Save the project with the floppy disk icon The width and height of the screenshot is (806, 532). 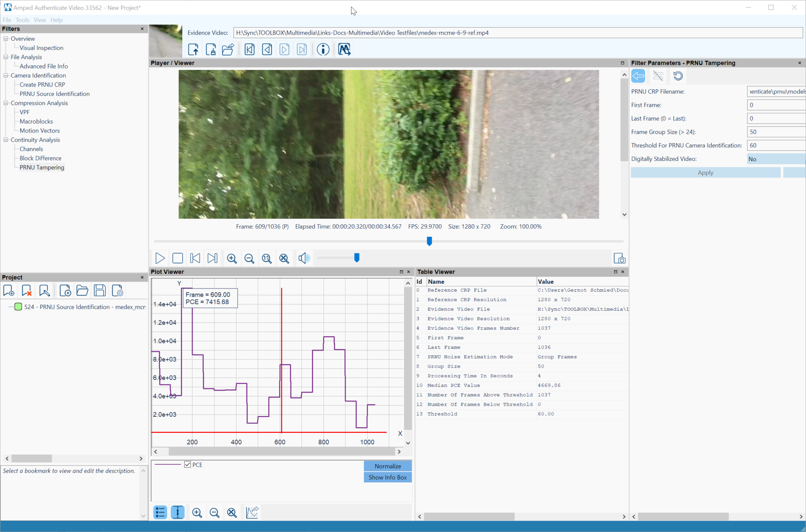click(100, 290)
